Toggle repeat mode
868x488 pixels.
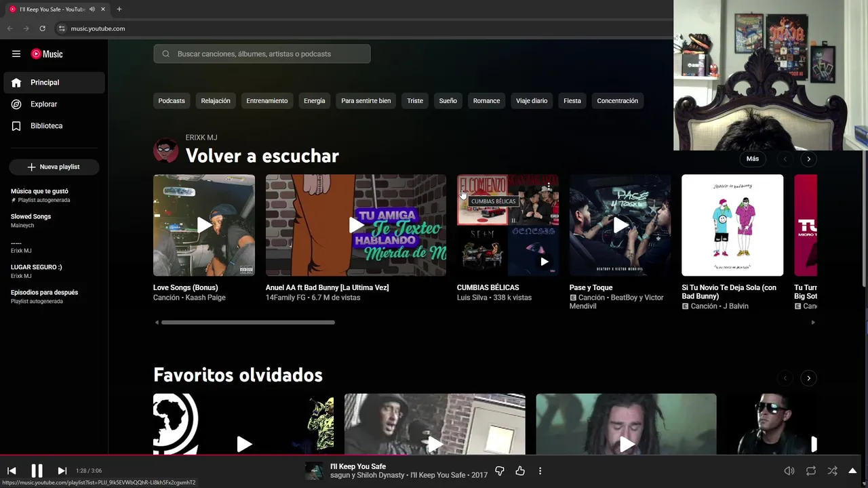point(811,471)
